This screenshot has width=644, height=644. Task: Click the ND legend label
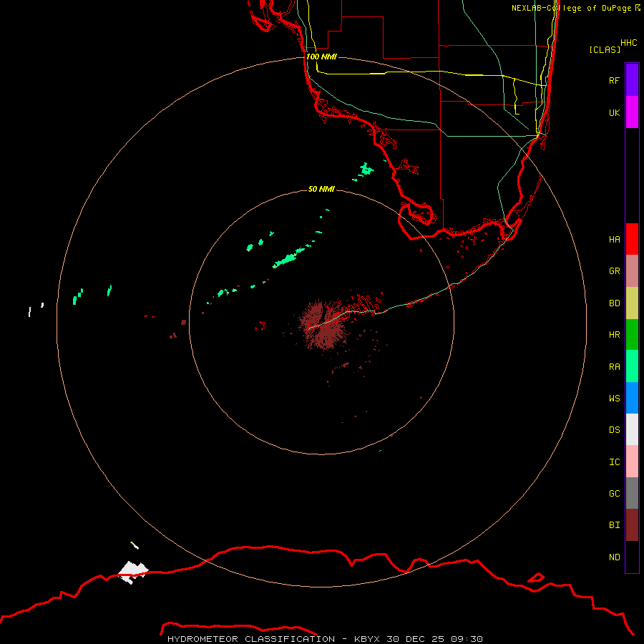614,557
